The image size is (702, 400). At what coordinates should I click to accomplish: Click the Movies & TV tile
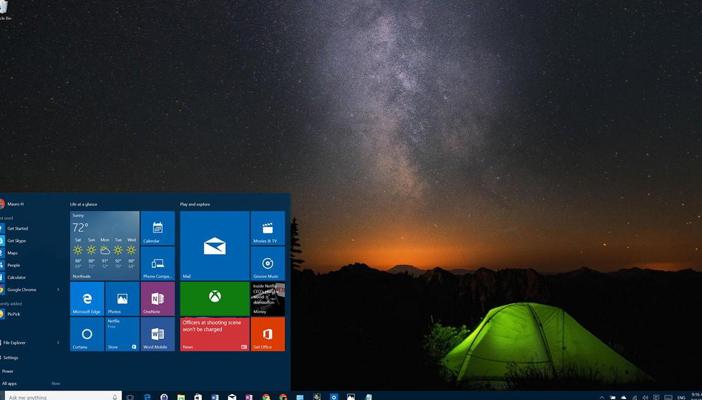tap(267, 227)
